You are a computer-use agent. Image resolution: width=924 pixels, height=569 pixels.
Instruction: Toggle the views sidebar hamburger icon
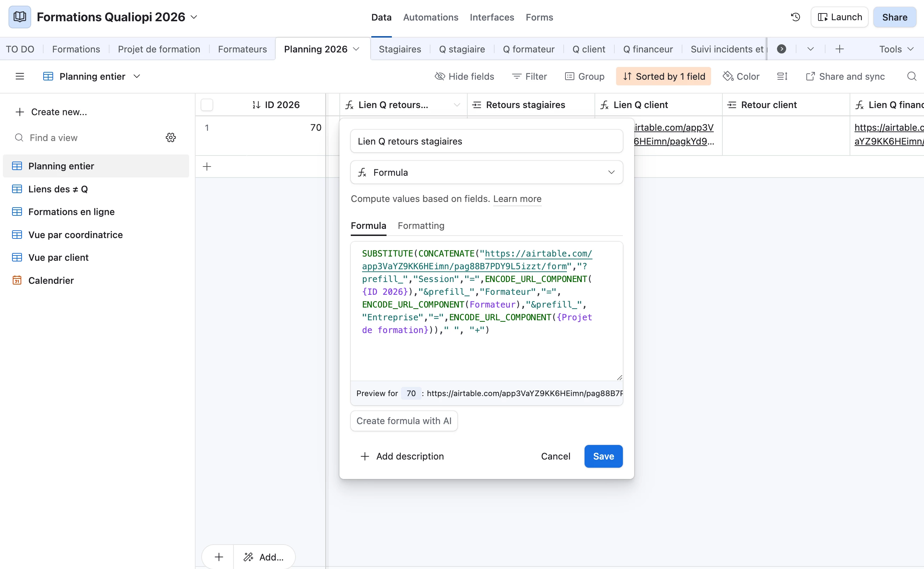(x=19, y=77)
